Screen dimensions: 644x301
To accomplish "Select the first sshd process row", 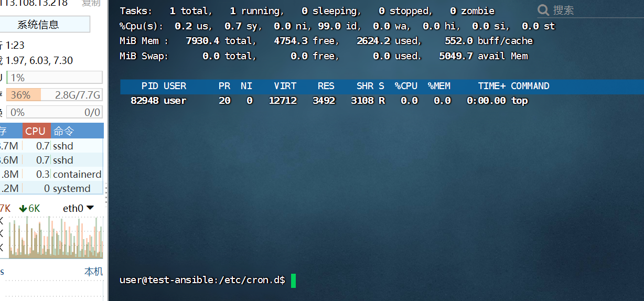I will click(x=52, y=146).
